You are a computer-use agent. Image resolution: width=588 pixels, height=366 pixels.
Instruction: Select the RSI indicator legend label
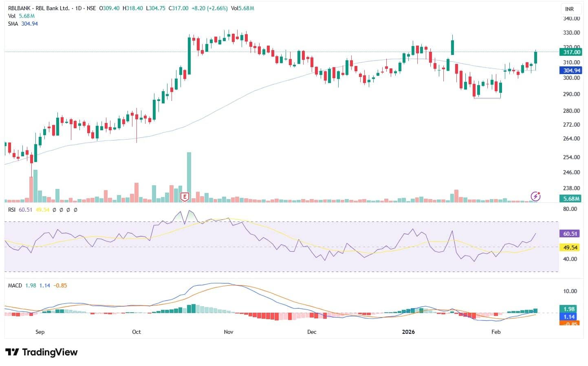pyautogui.click(x=12, y=210)
